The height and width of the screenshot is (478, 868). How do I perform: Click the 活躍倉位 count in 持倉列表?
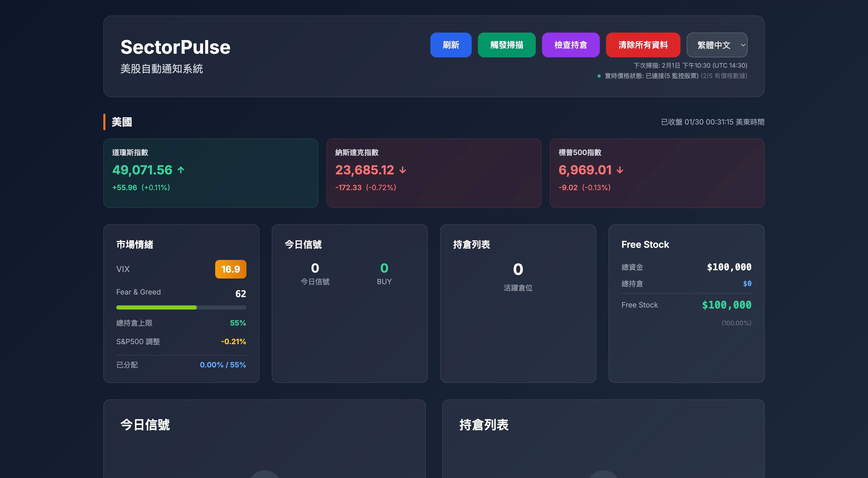518,269
